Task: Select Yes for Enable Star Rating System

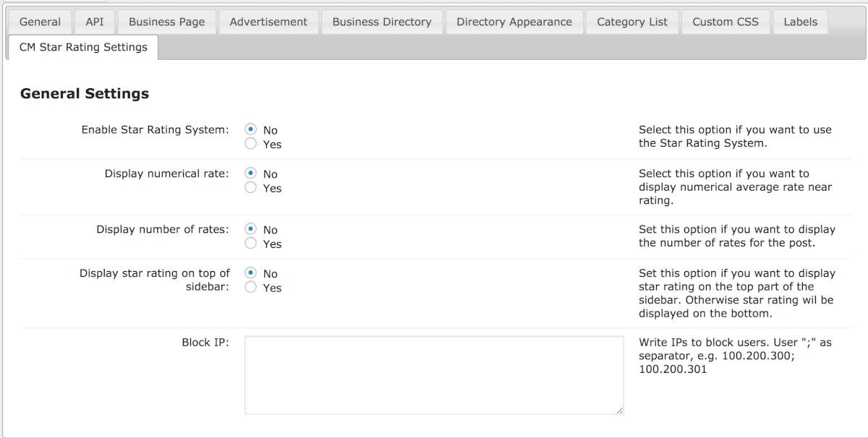Action: (251, 144)
